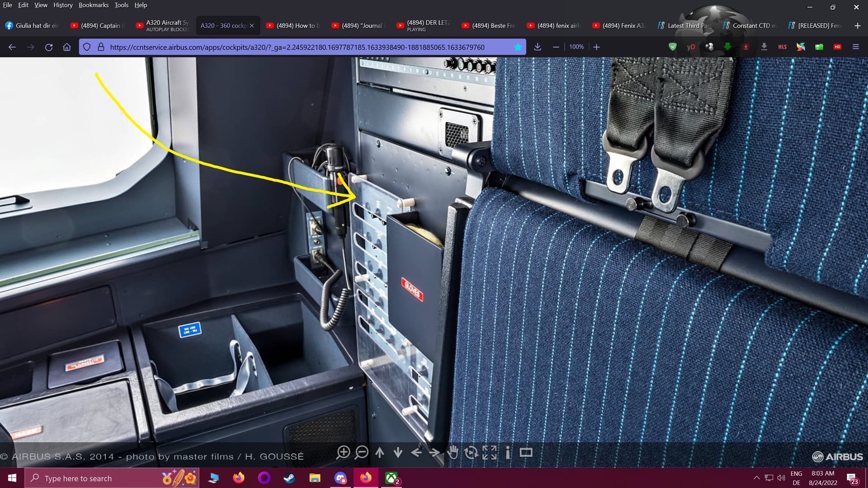Zoom into the panorama with magnifier plus
Viewport: 868px width, 488px height.
[343, 452]
